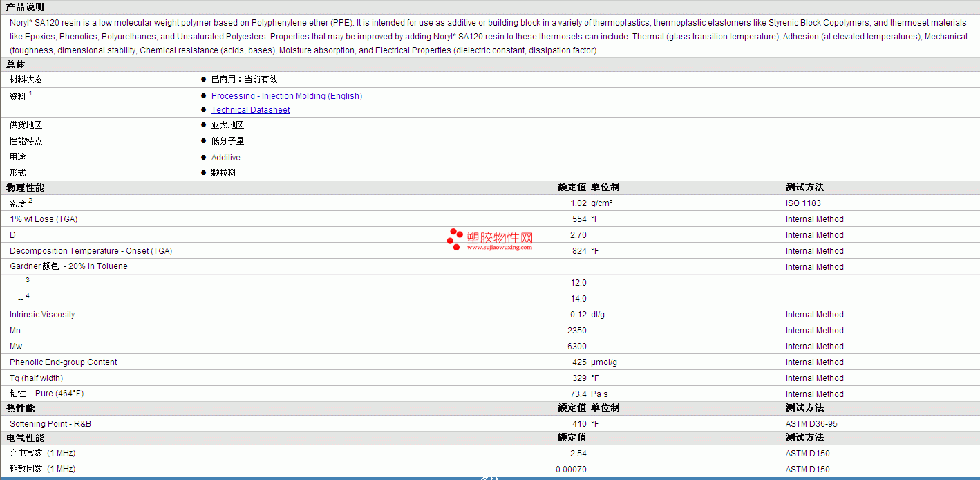Select the value 425
980x480 pixels.
[x=579, y=362]
